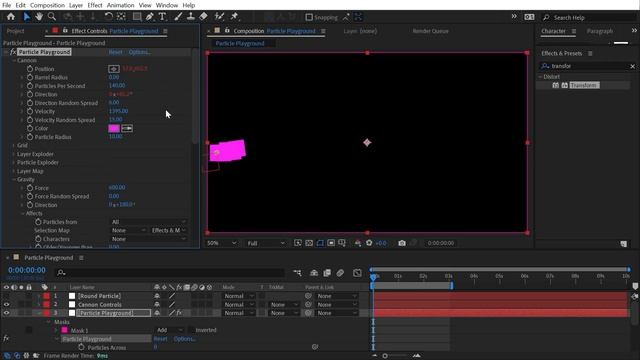Open the composition mini-flowchart in timeline
The height and width of the screenshot is (360, 640).
(298, 273)
